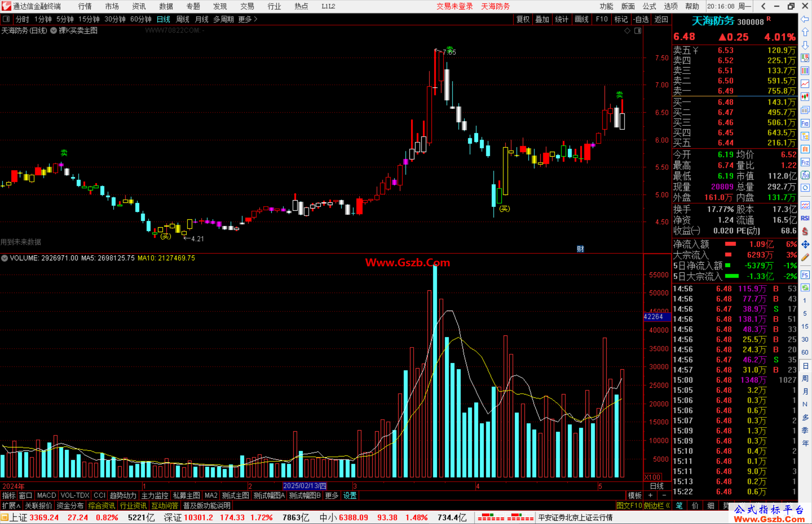This screenshot has width=812, height=524.
Task: Click the 5月 marker on time axis
Action: [600, 486]
